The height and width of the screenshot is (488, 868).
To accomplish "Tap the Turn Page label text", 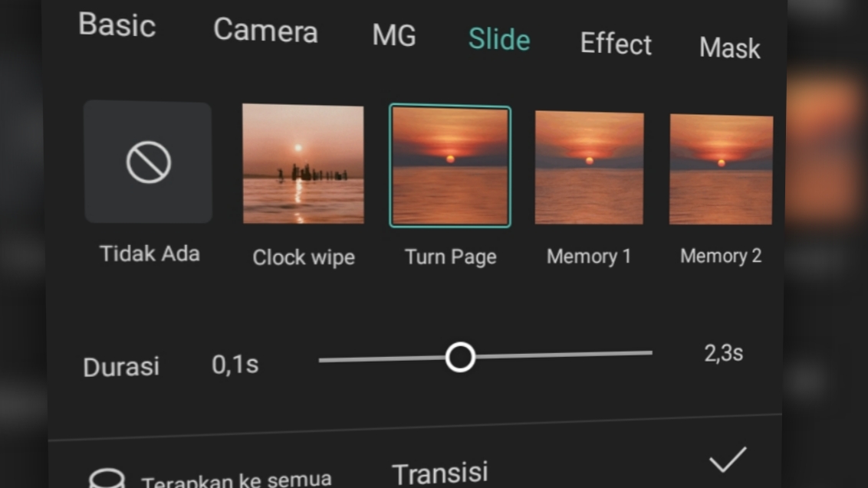I will point(451,257).
